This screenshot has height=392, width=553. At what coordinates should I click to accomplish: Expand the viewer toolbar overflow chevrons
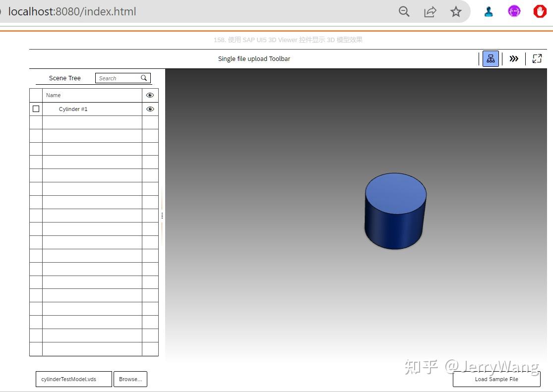(513, 58)
